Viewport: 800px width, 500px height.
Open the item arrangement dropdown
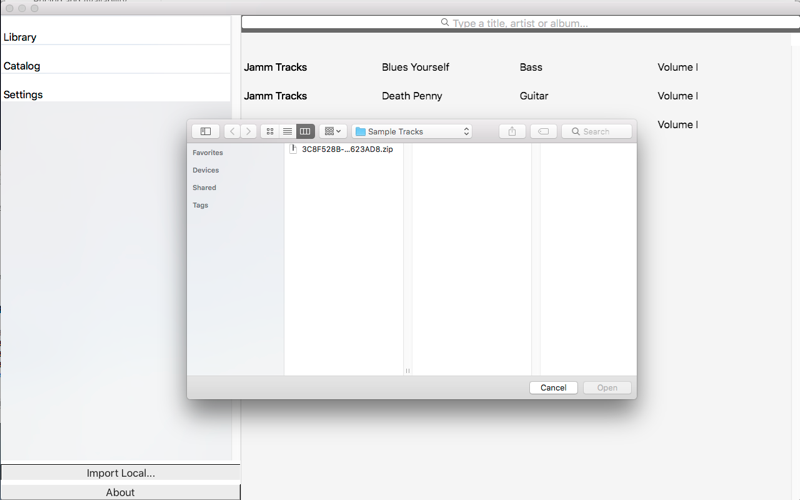pyautogui.click(x=333, y=132)
